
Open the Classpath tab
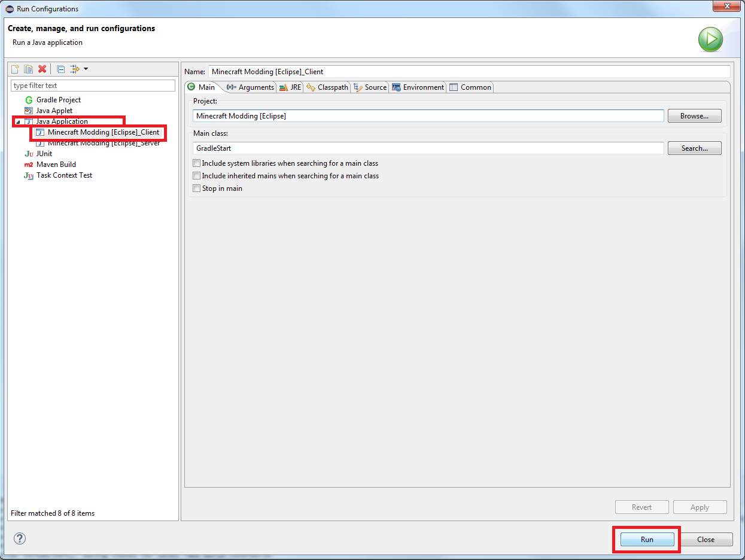pyautogui.click(x=327, y=87)
